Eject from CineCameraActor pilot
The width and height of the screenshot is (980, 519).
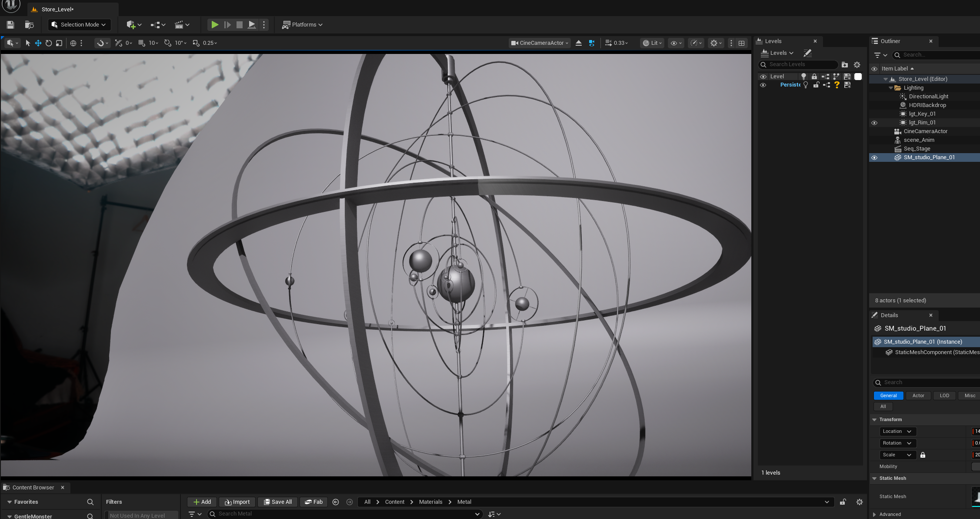tap(578, 43)
